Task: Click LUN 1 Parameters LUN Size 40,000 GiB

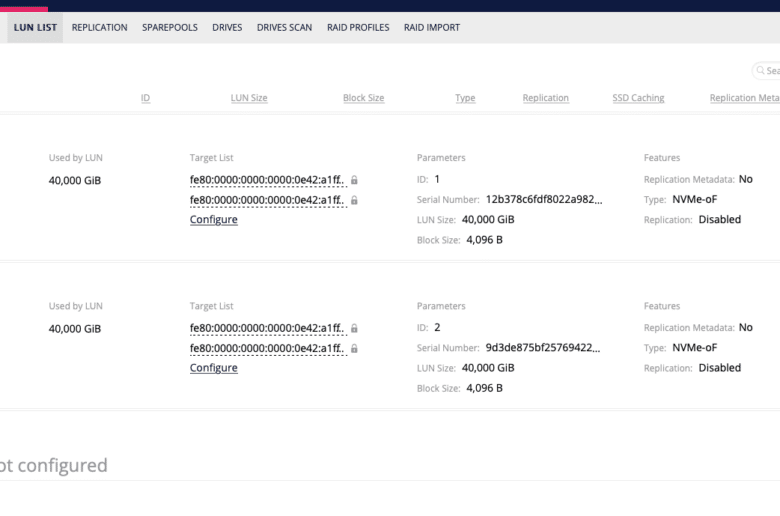Action: (488, 219)
